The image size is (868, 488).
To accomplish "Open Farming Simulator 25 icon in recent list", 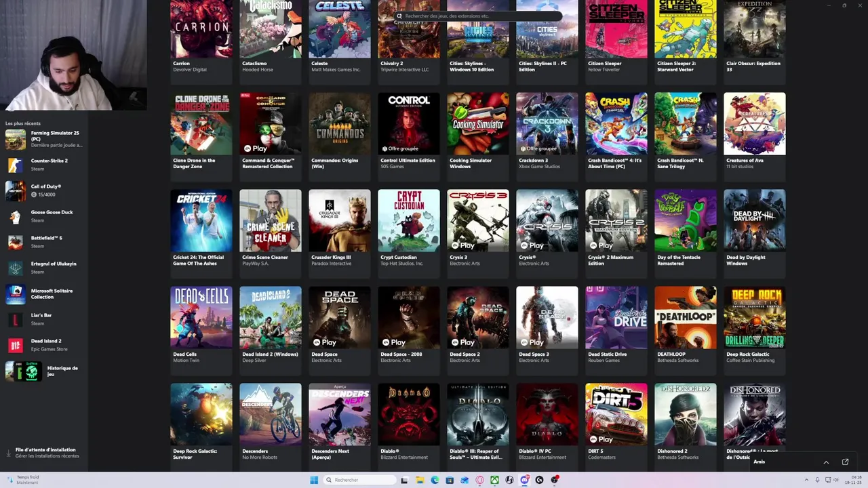I will coord(16,139).
